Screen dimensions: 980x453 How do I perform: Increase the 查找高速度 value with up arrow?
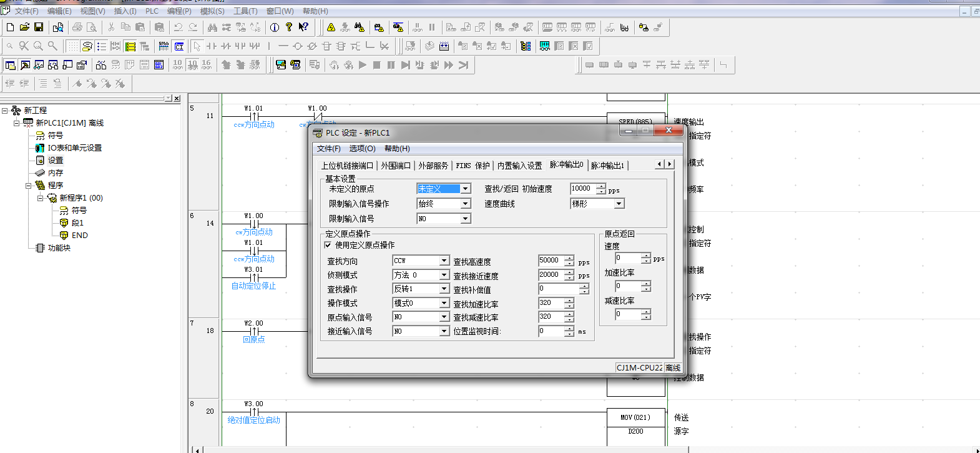coord(569,257)
